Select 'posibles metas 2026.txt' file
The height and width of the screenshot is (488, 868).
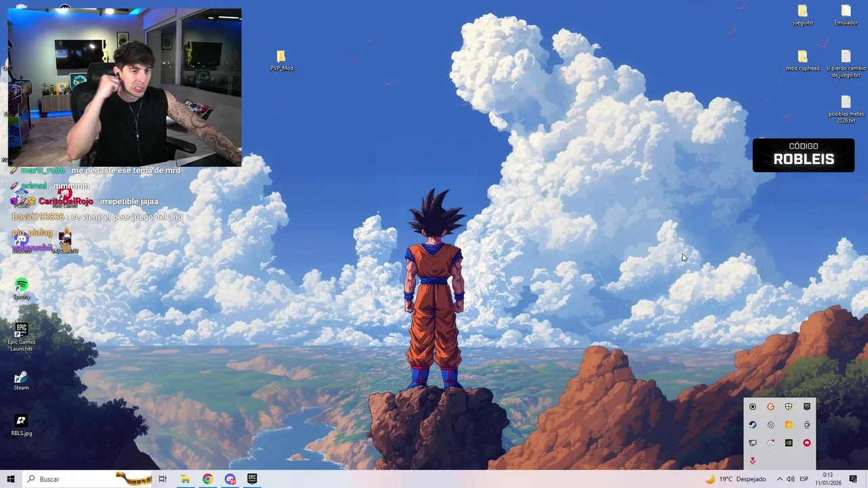846,109
